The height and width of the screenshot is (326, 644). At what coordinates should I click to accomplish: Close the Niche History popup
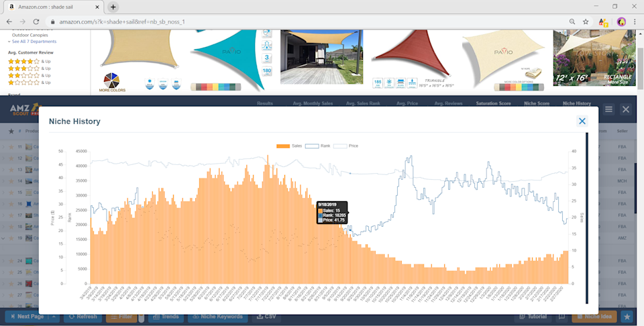[x=582, y=121]
